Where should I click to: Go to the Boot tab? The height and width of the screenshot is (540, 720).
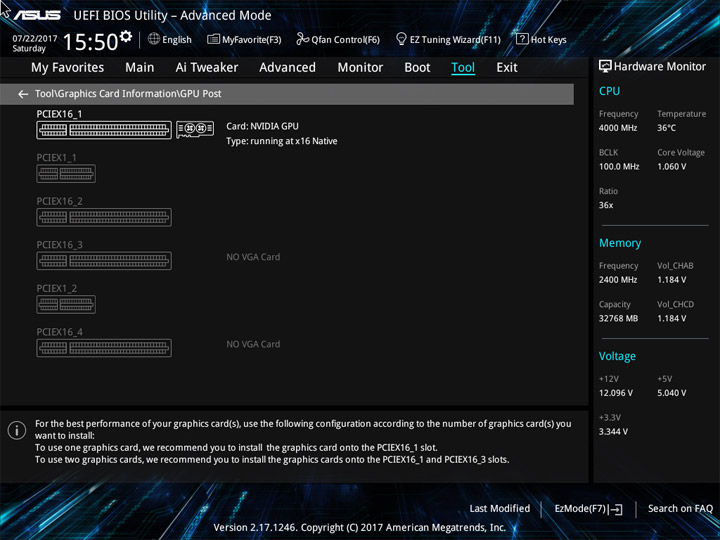417,68
